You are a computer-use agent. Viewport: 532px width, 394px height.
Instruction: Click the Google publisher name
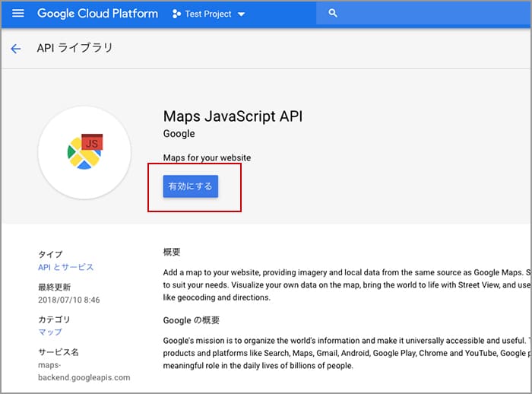tap(179, 134)
